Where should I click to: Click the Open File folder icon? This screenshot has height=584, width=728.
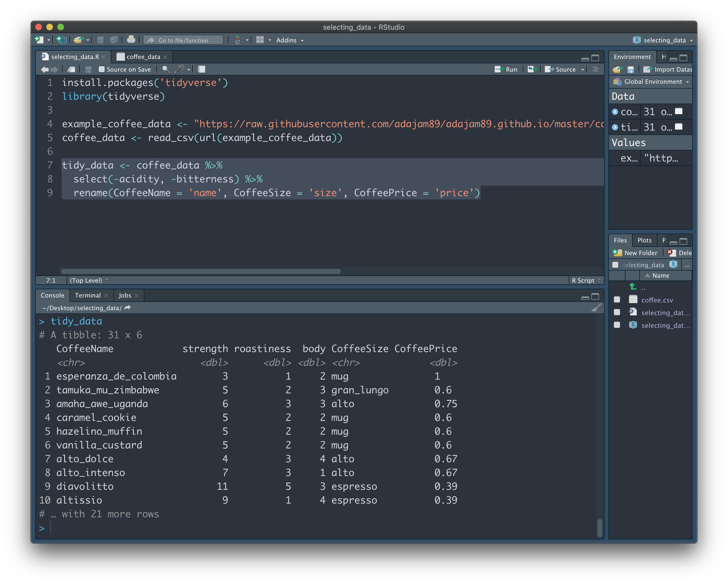[78, 40]
